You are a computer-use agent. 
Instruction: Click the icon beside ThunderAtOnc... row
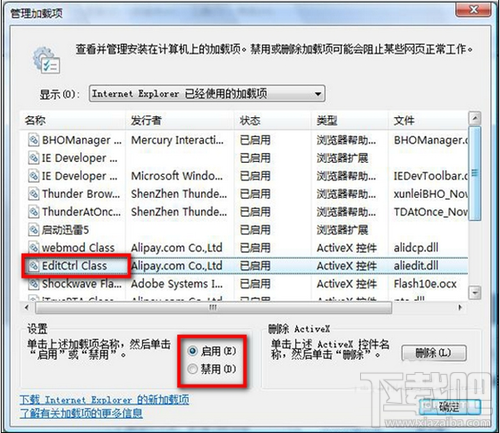tap(33, 212)
